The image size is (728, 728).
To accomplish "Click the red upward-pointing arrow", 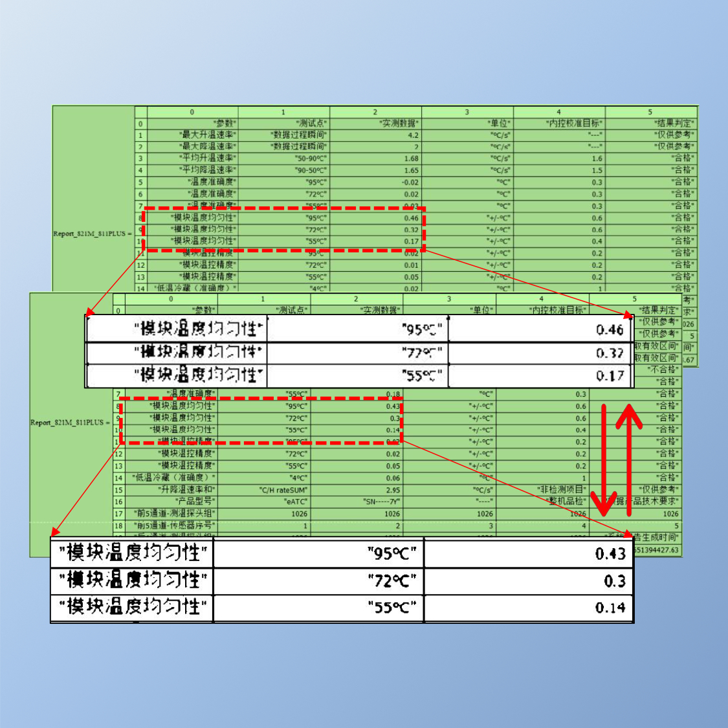I will point(628,453).
